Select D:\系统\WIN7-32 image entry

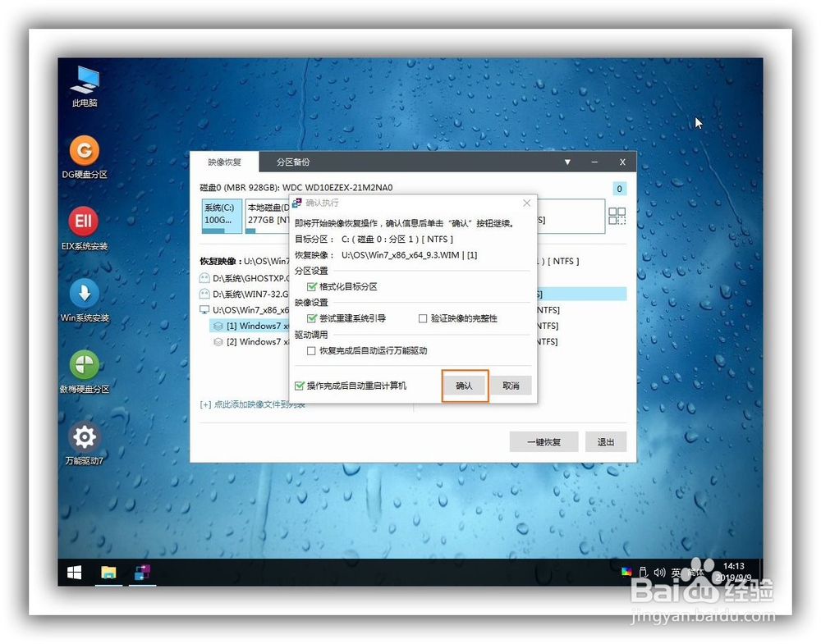click(245, 294)
